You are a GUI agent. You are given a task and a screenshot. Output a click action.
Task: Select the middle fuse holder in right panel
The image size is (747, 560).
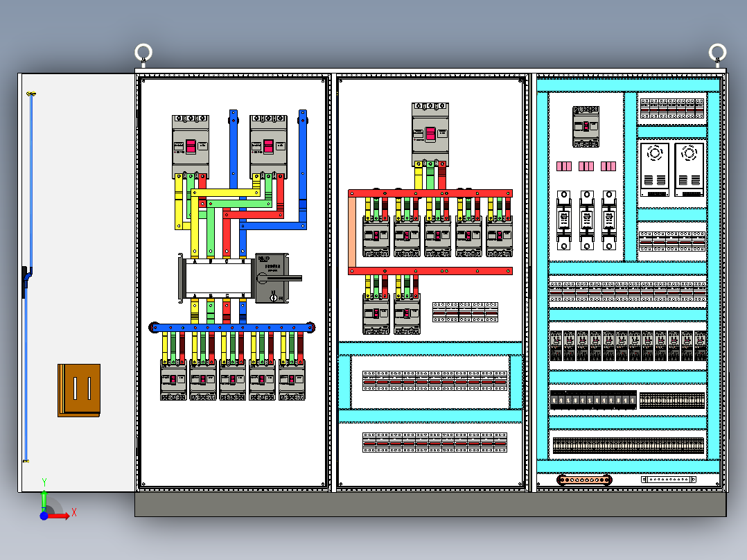coord(586,220)
